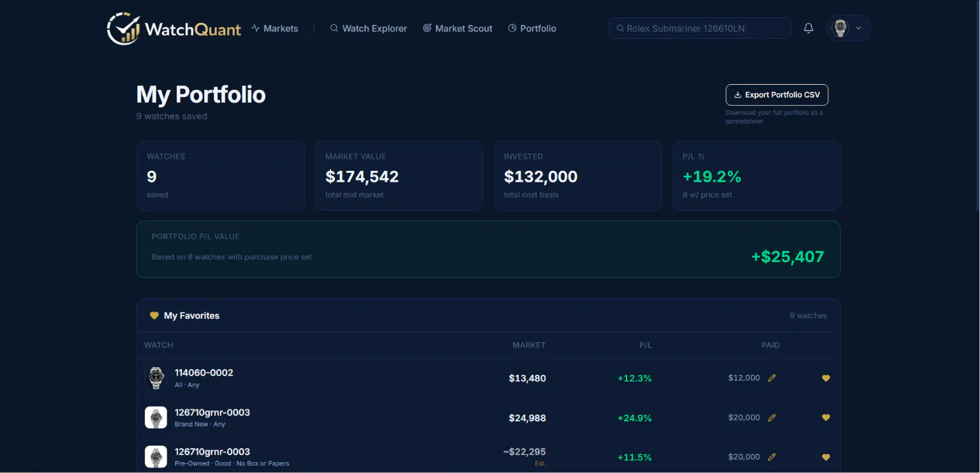The height and width of the screenshot is (473, 980).
Task: Open 126710grnr-0003 Brand New listing name
Action: click(x=212, y=412)
